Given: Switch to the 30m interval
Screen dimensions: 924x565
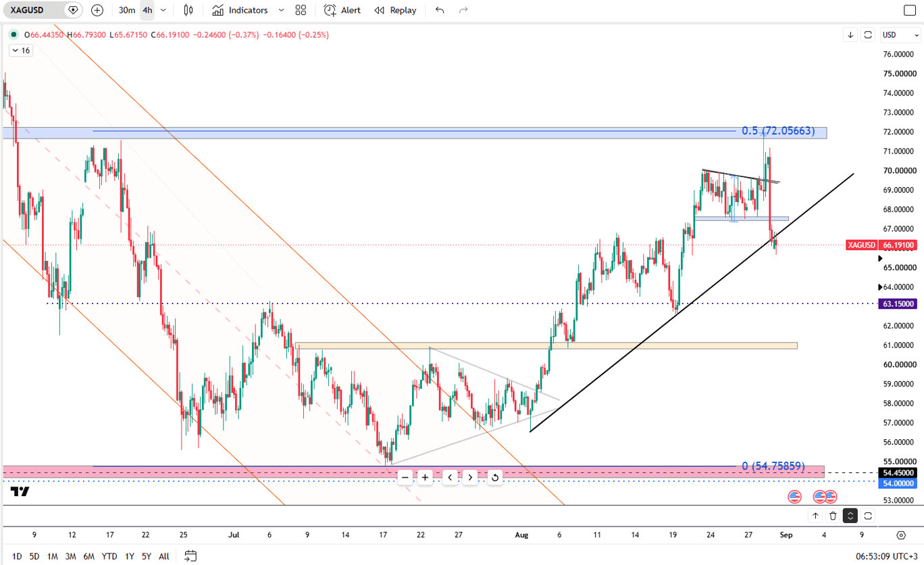Looking at the screenshot, I should pyautogui.click(x=126, y=10).
